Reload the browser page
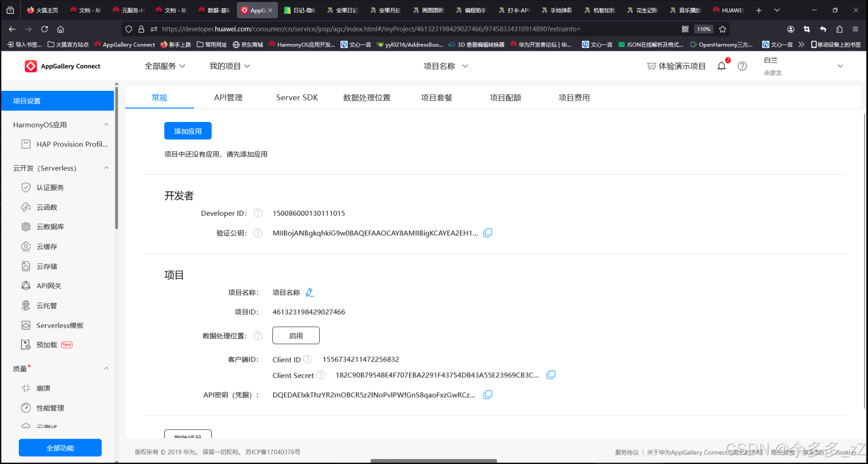Viewport: 868px width, 464px height. coord(44,29)
